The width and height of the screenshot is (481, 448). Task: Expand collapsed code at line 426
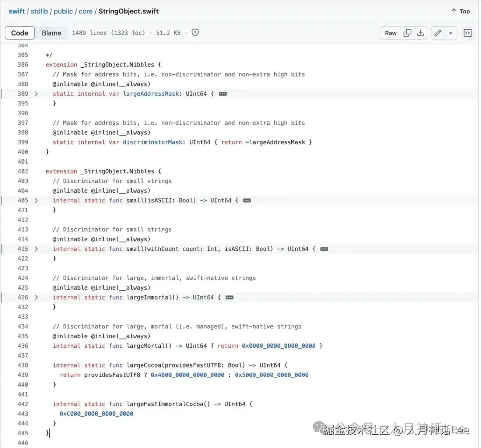tap(36, 297)
